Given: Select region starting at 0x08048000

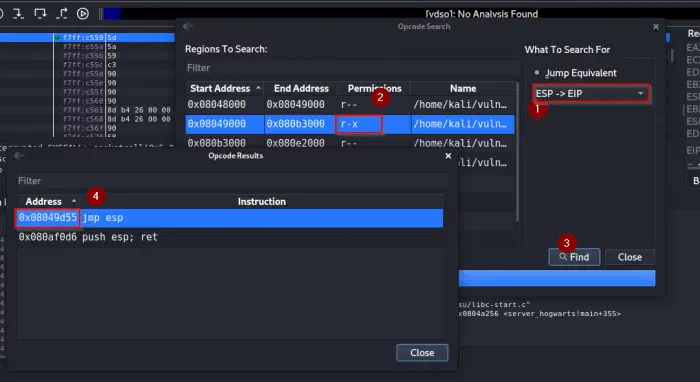Looking at the screenshot, I should click(350, 104).
